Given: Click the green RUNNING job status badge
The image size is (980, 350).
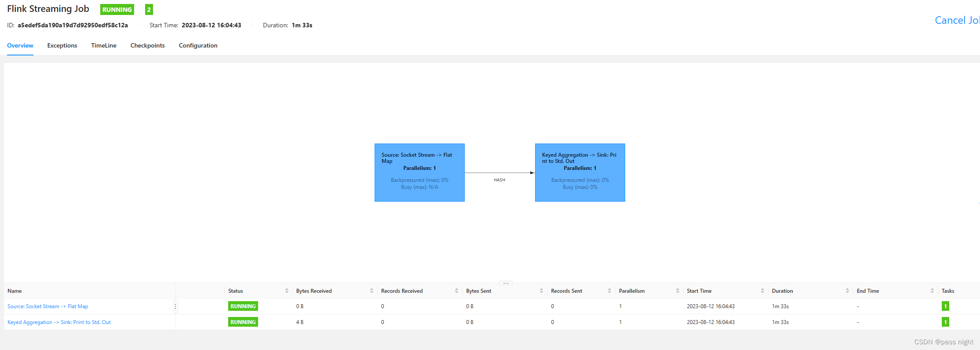Looking at the screenshot, I should click(x=117, y=10).
